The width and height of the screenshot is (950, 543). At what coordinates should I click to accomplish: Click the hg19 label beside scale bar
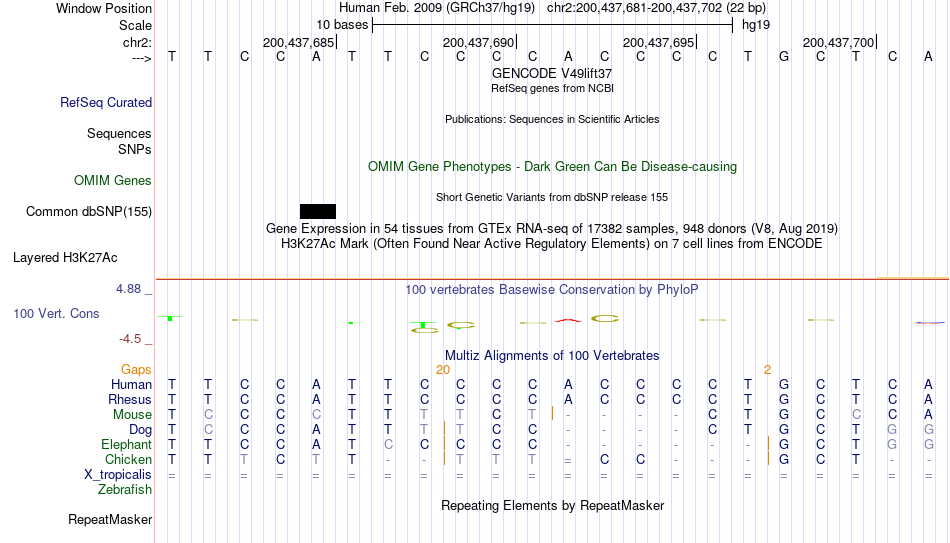756,25
